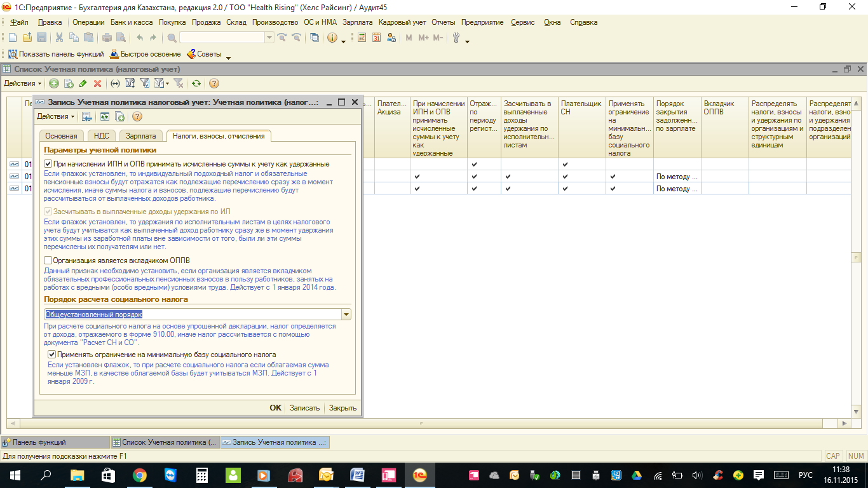The image size is (868, 488).
Task: Open the Help info icon in main toolbar
Action: point(332,37)
